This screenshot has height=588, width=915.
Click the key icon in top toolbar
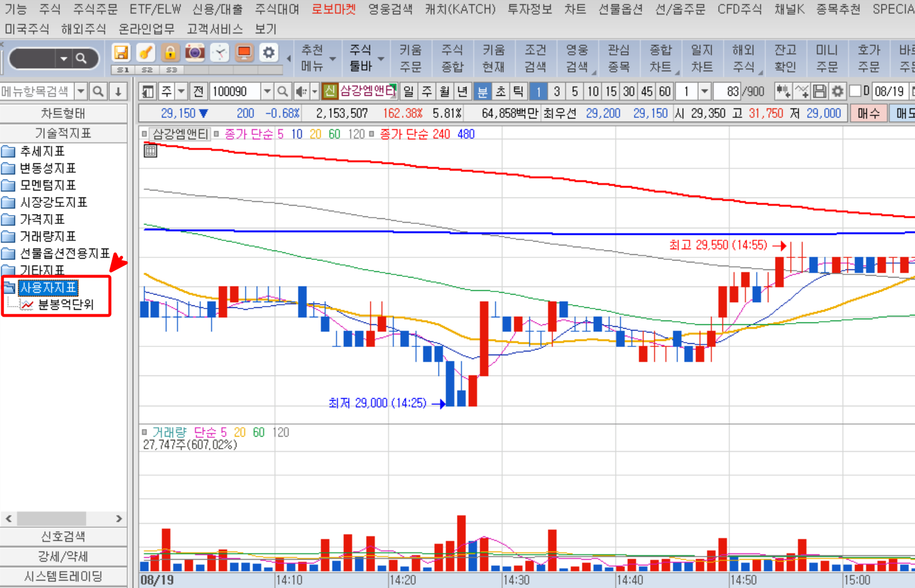pyautogui.click(x=146, y=52)
